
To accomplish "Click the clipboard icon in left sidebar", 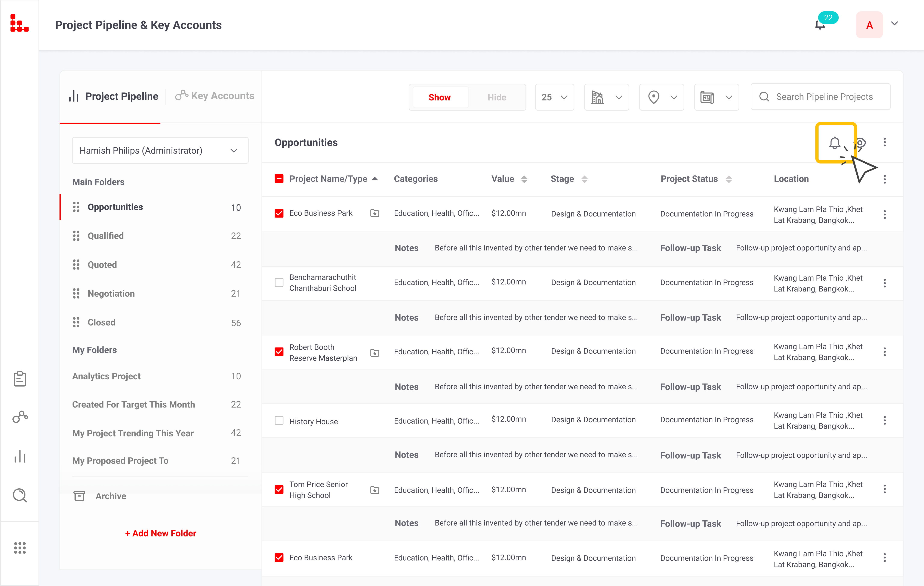I will 19,378.
